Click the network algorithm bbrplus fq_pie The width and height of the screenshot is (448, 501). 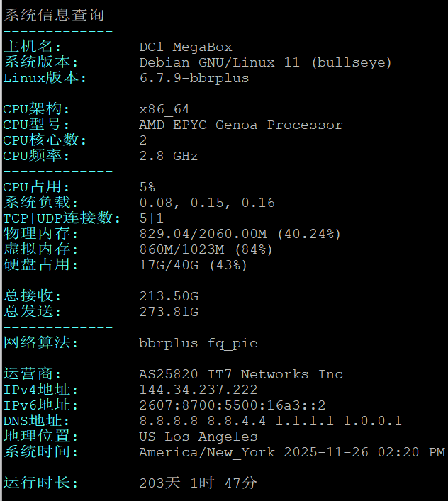(x=198, y=343)
